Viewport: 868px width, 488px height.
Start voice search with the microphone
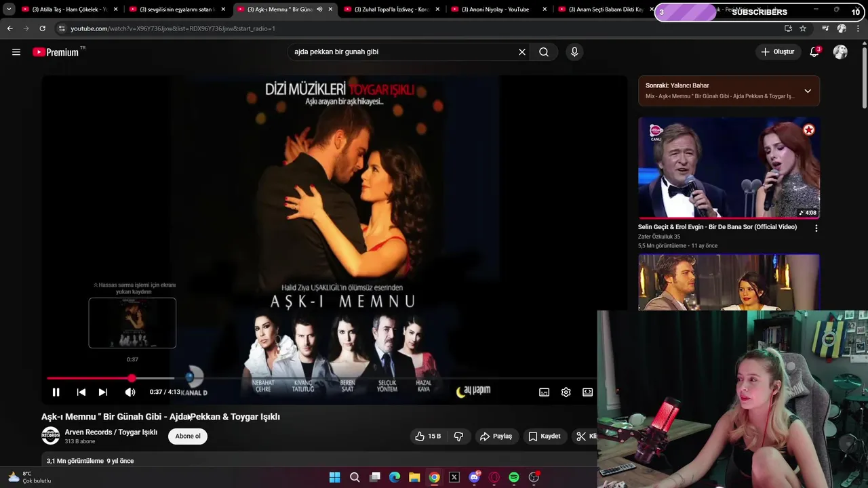(x=574, y=52)
